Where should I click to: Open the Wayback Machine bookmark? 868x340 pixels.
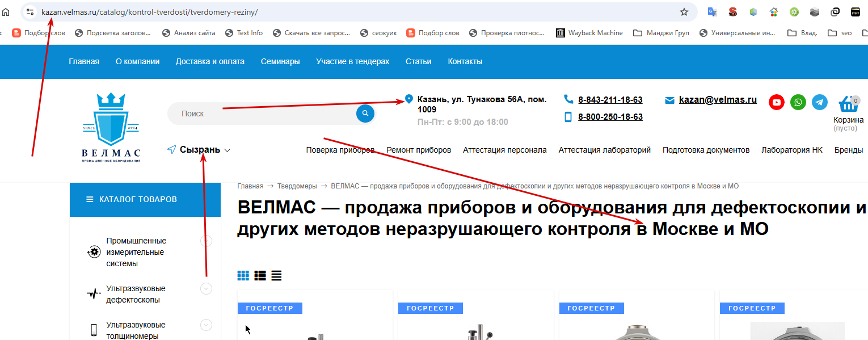(589, 33)
